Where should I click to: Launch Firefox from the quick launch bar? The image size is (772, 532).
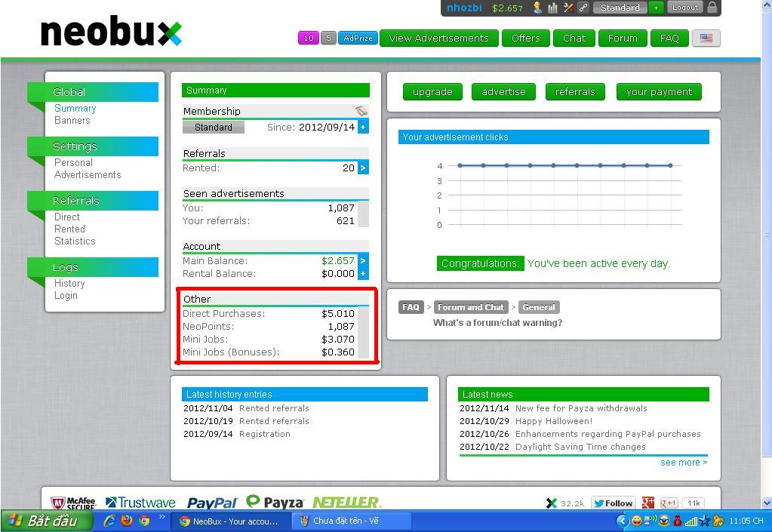(127, 521)
